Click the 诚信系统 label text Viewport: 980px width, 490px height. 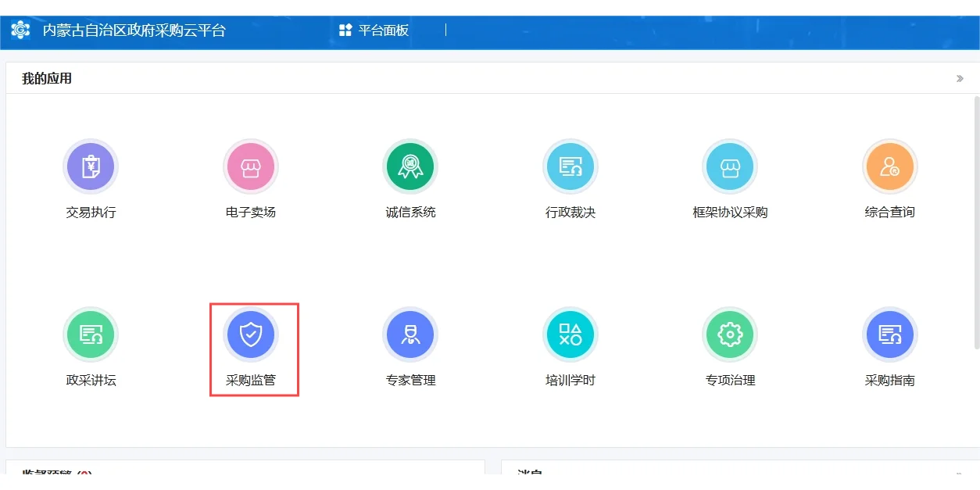click(x=410, y=213)
